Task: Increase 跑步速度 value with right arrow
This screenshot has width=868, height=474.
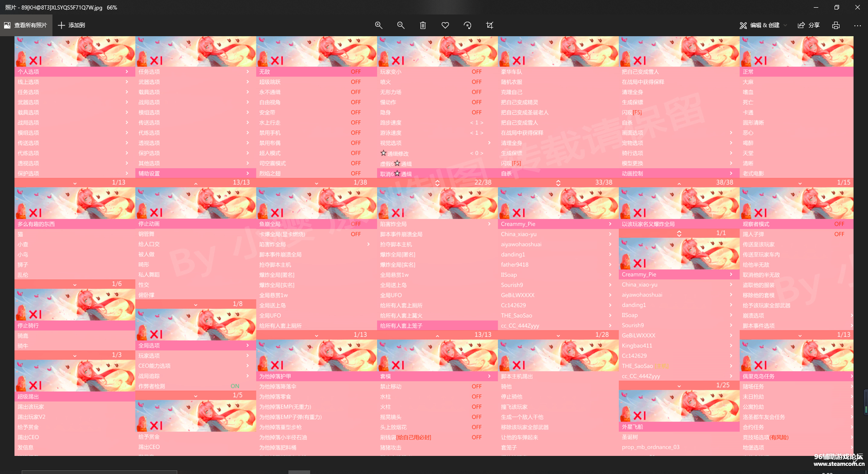Action: (x=482, y=123)
